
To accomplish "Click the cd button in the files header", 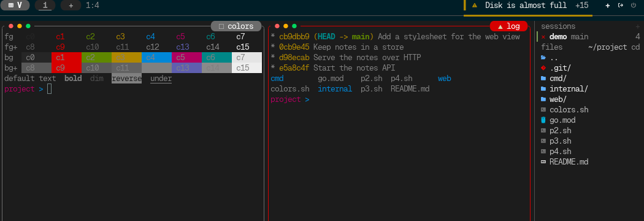I will [x=635, y=47].
